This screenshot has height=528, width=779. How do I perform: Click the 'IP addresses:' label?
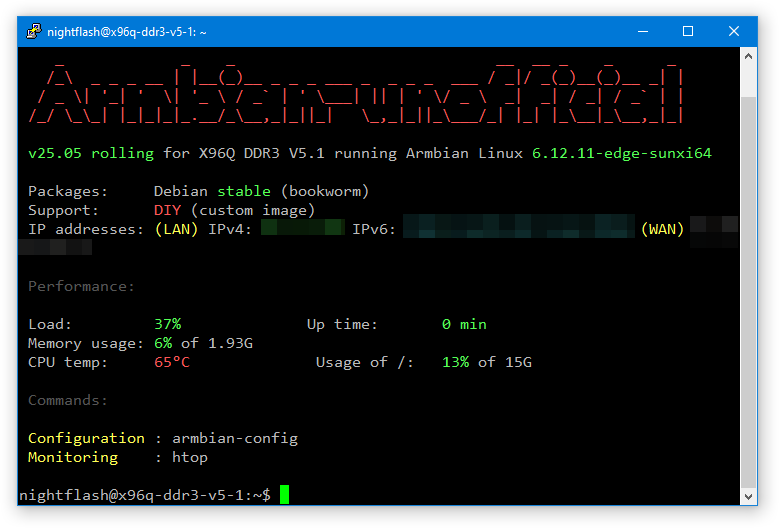click(86, 229)
